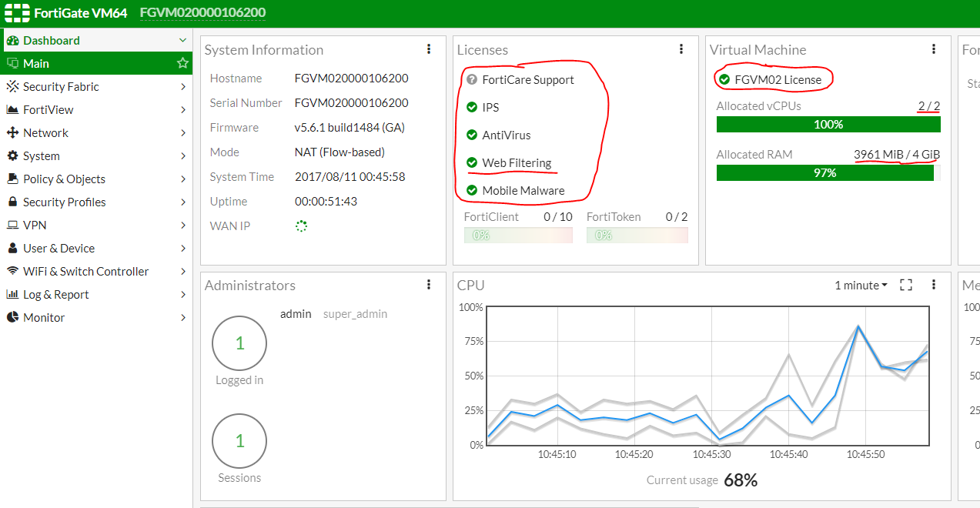Click the Web Filtering license link
This screenshot has width=980, height=508.
[517, 162]
